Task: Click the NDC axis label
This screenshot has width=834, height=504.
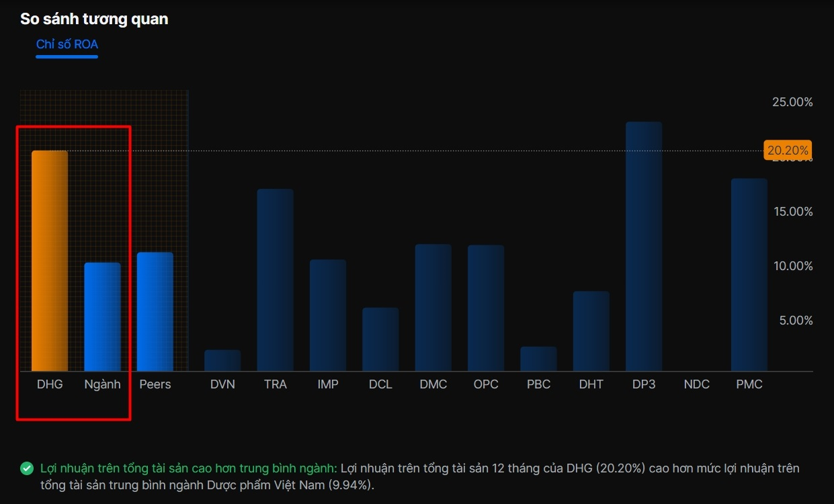Action: tap(696, 384)
